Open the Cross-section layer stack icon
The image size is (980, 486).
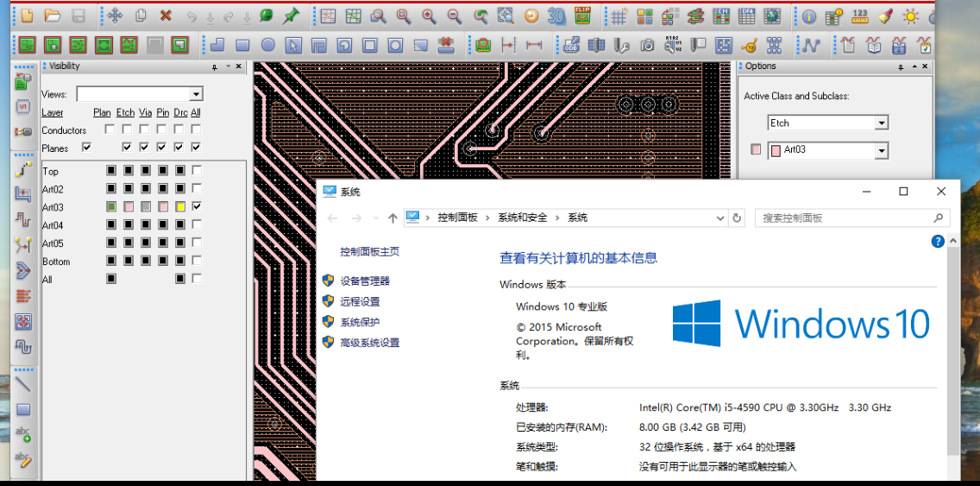(695, 17)
